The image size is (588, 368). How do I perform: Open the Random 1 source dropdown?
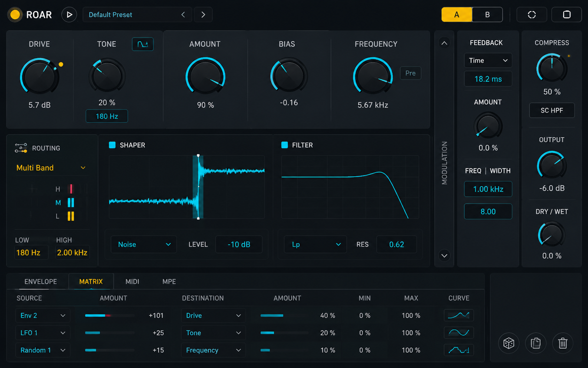tap(43, 350)
